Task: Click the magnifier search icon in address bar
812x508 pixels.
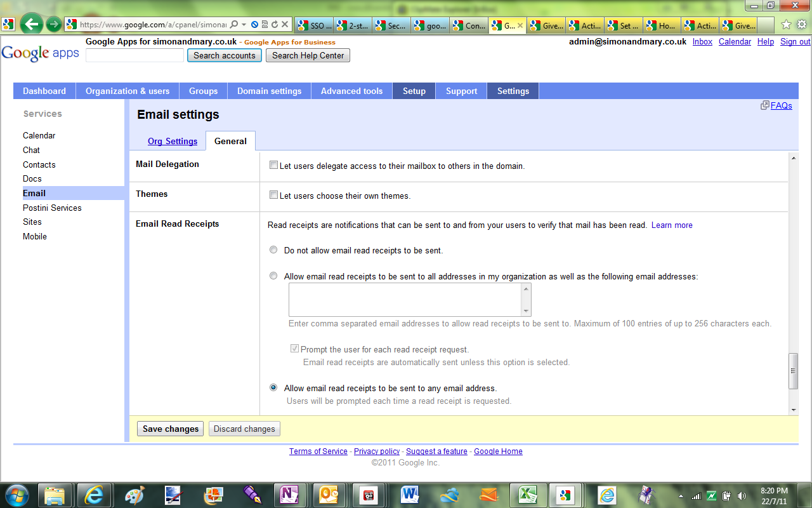Action: (x=234, y=25)
